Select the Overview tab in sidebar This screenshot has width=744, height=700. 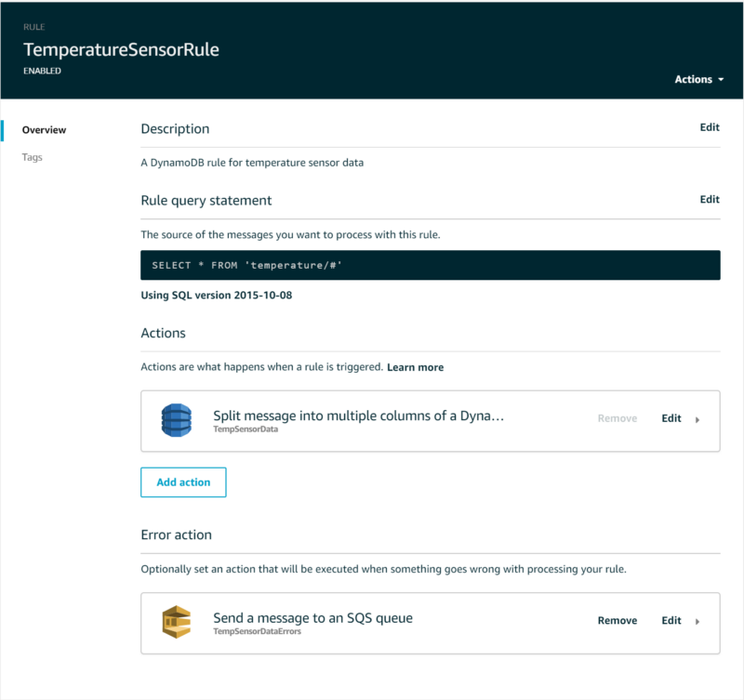point(44,130)
